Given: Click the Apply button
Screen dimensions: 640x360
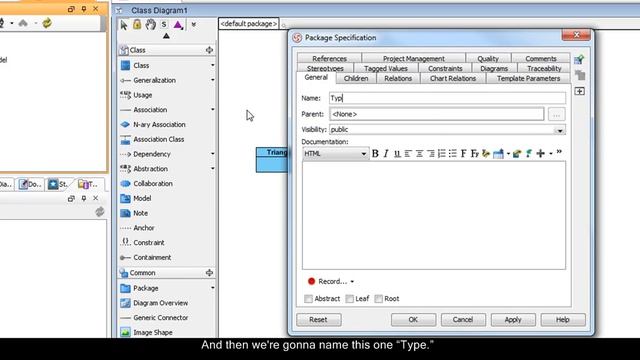Looking at the screenshot, I should click(x=513, y=320).
